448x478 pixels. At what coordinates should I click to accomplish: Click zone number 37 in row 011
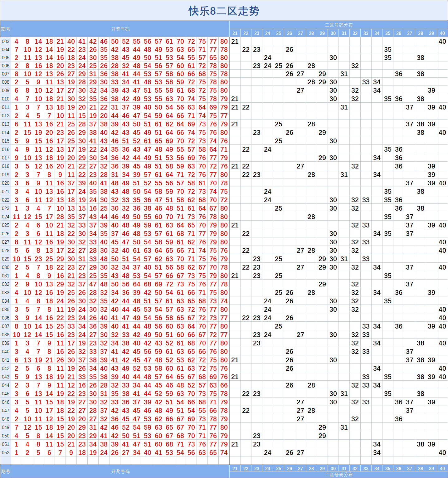[x=410, y=107]
